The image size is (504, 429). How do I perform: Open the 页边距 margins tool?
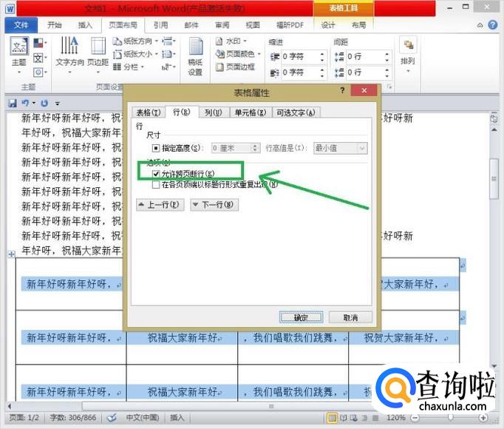click(x=98, y=54)
